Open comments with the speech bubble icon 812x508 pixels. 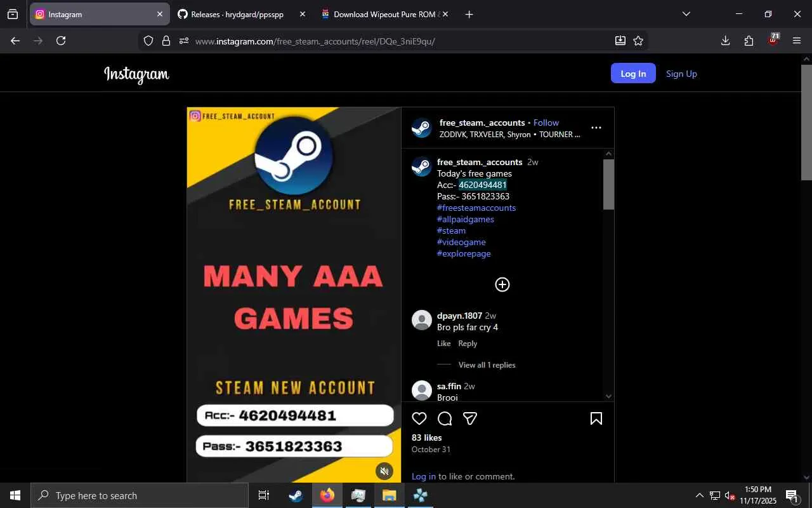tap(445, 418)
